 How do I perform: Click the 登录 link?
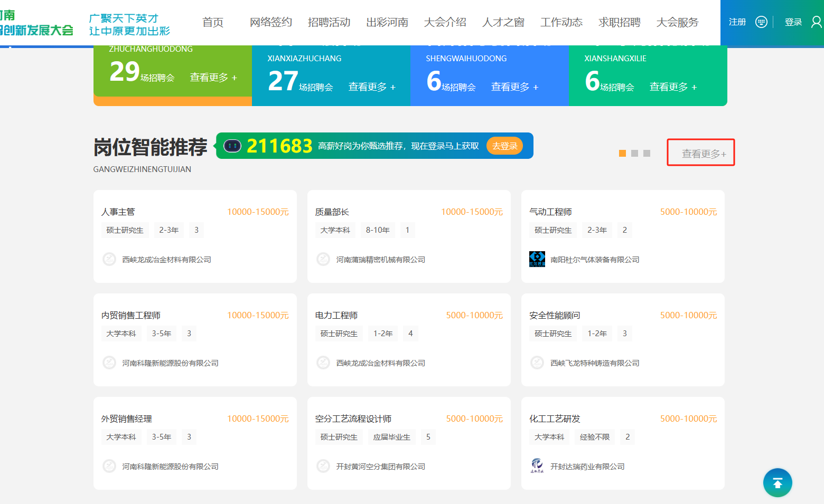point(793,22)
